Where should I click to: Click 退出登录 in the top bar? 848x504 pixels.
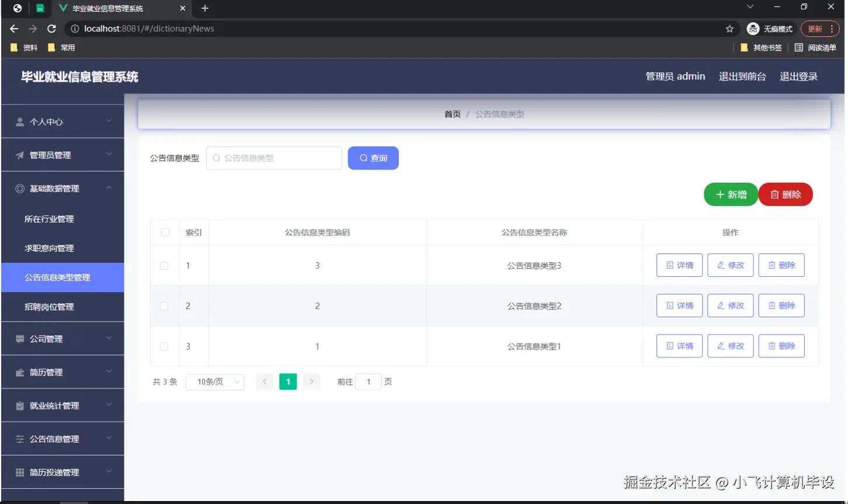pos(798,76)
